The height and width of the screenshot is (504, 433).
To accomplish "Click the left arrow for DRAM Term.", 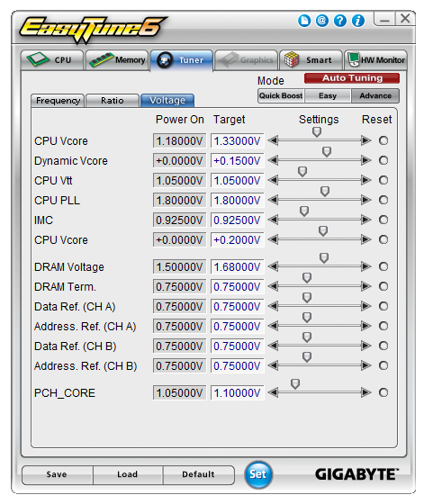I will point(273,286).
